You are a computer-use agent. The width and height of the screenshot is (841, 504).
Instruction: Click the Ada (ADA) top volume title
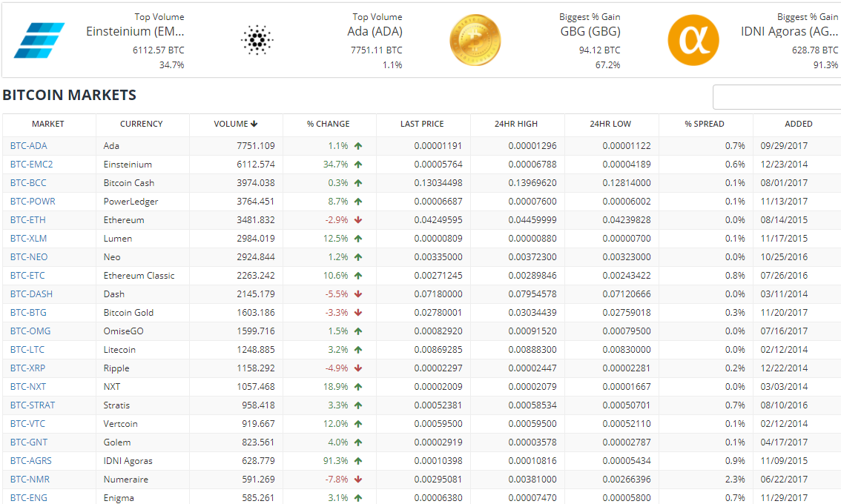tap(375, 32)
